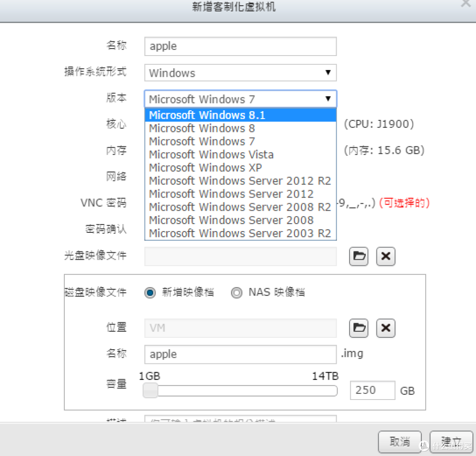Click the description field at dialog bottom
The image size is (476, 456).
click(241, 419)
